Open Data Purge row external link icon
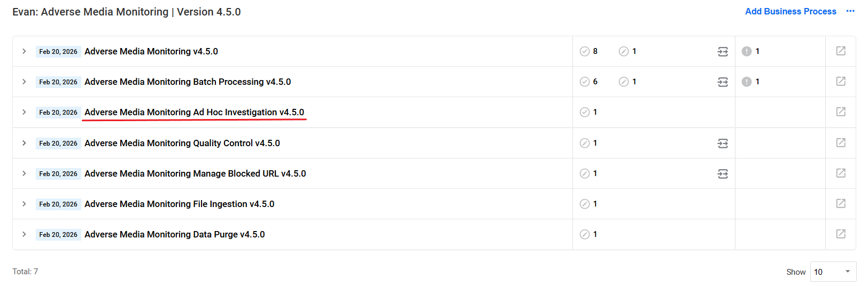868x286 pixels. click(841, 234)
